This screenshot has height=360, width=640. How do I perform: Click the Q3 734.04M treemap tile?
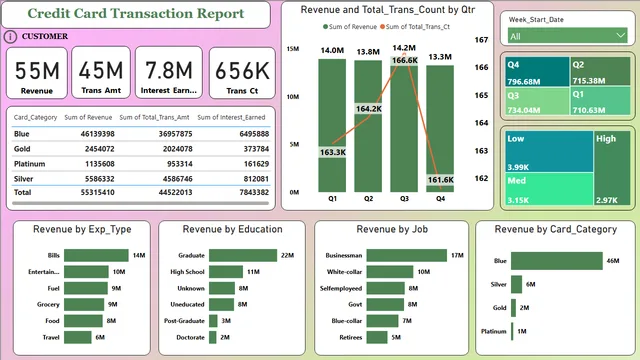pos(537,101)
